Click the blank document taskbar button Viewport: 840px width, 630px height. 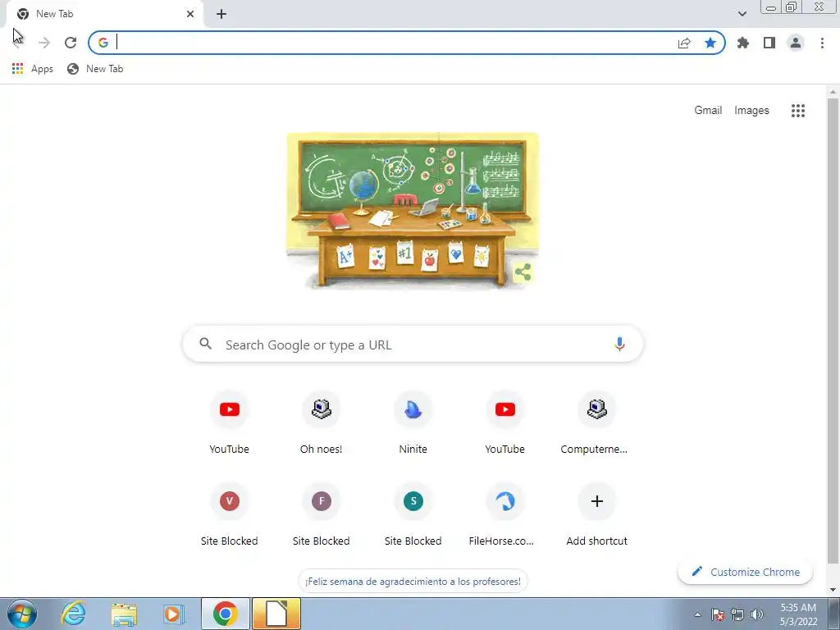pyautogui.click(x=276, y=614)
